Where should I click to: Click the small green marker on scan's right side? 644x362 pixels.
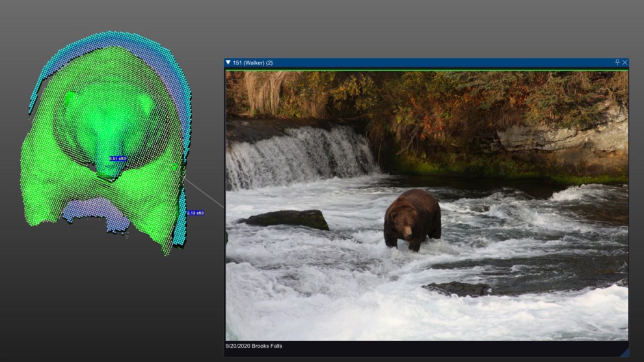[x=175, y=167]
